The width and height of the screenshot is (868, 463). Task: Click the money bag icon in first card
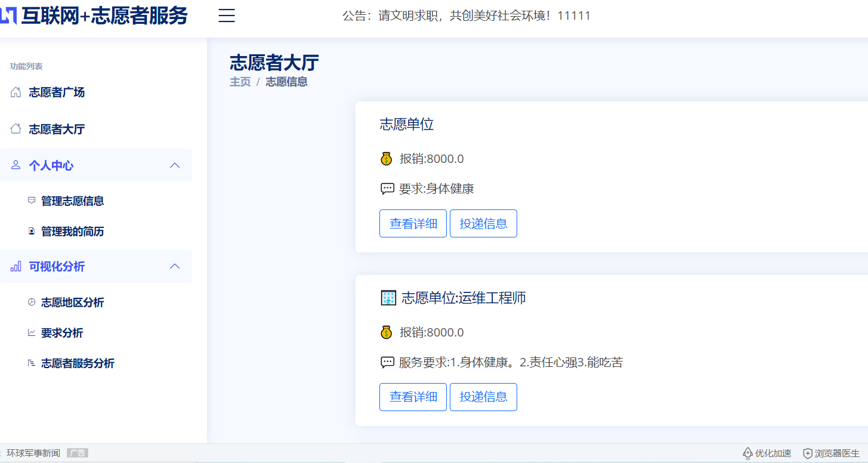386,159
